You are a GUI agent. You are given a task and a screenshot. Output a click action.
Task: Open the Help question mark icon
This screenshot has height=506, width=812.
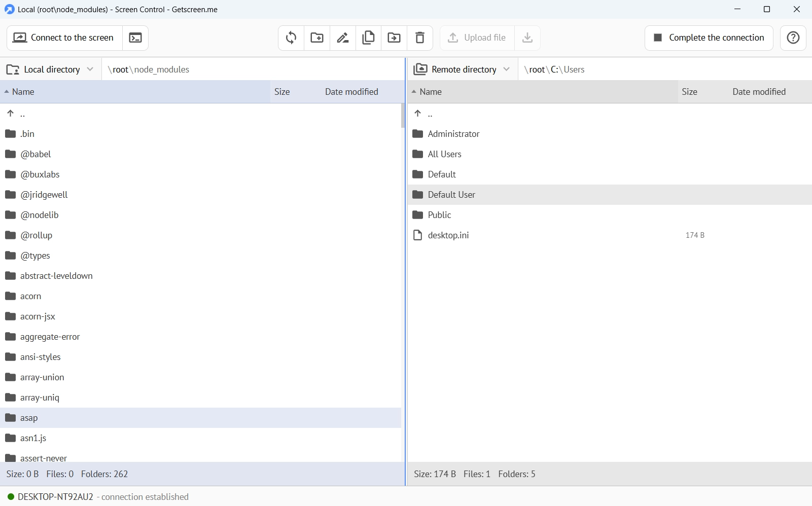click(793, 38)
